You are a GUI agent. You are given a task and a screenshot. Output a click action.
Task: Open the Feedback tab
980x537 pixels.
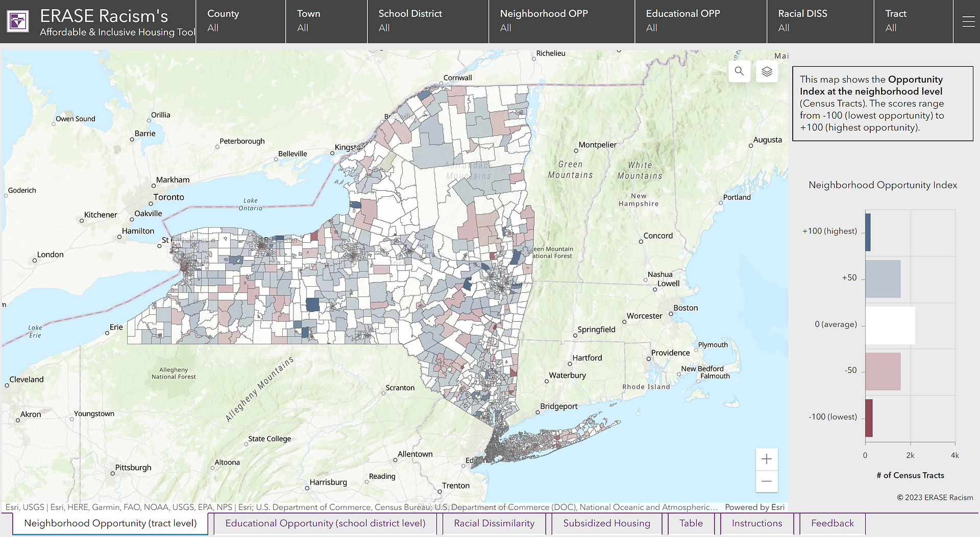click(x=832, y=524)
